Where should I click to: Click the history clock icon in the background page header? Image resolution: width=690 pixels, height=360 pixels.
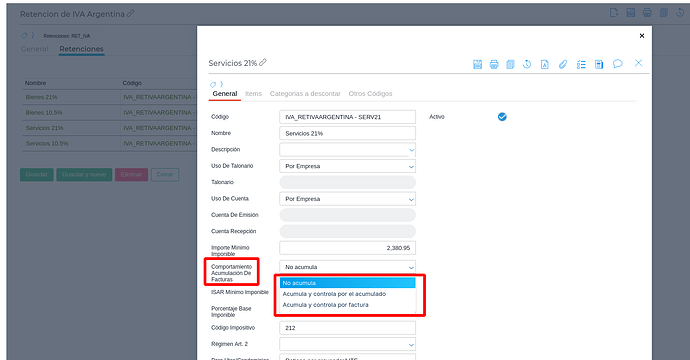[x=680, y=13]
